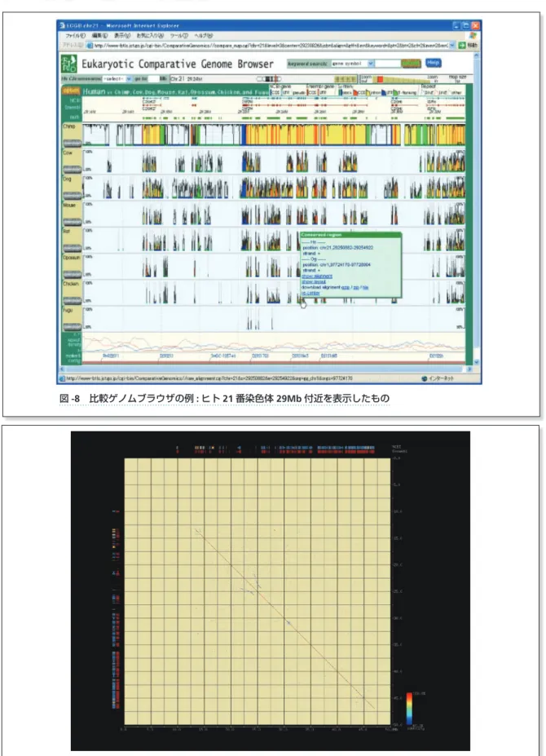Open the ツール(T) tools menu
This screenshot has width=546, height=756.
pos(178,36)
